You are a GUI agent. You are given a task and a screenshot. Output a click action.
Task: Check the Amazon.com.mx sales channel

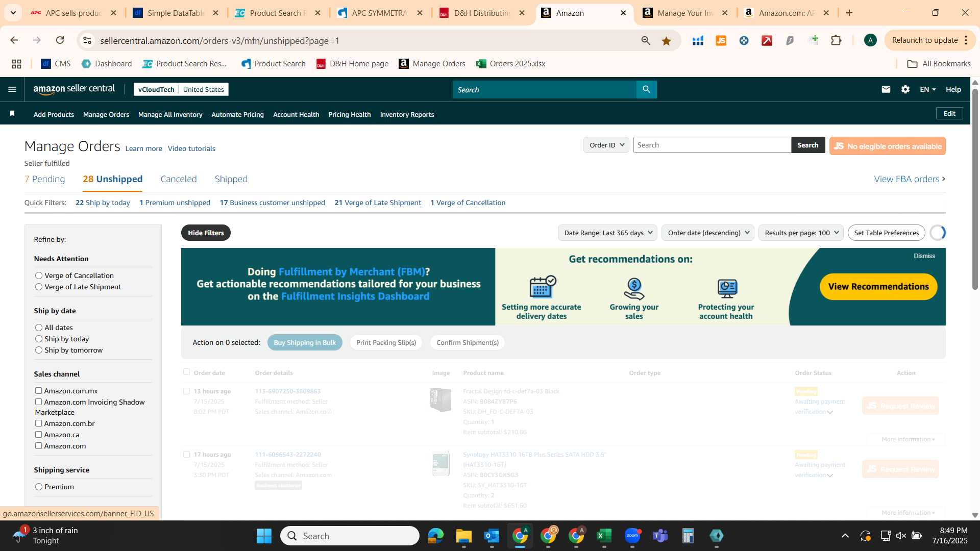point(38,391)
